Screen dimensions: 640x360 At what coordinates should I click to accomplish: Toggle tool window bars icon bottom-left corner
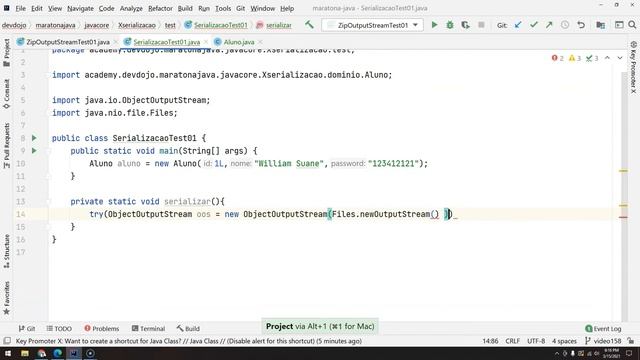pos(7,341)
